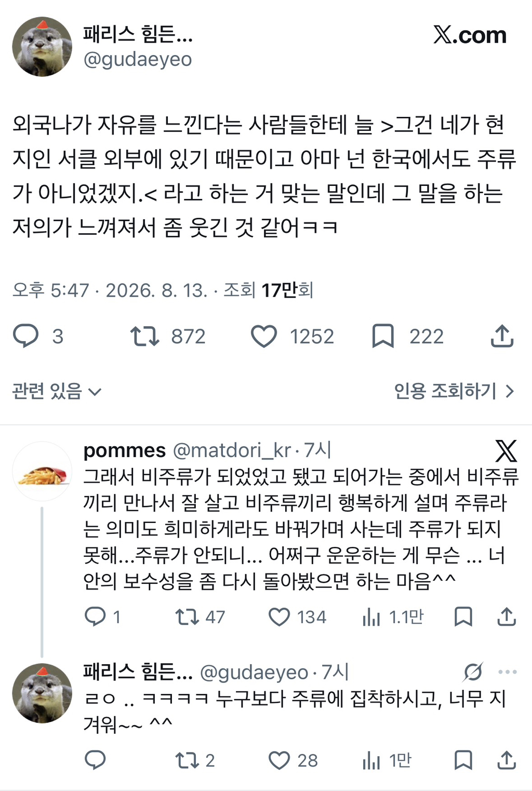Like the main tweet with 1252 likes
Viewport: 532px width, 791px height.
coord(264,336)
